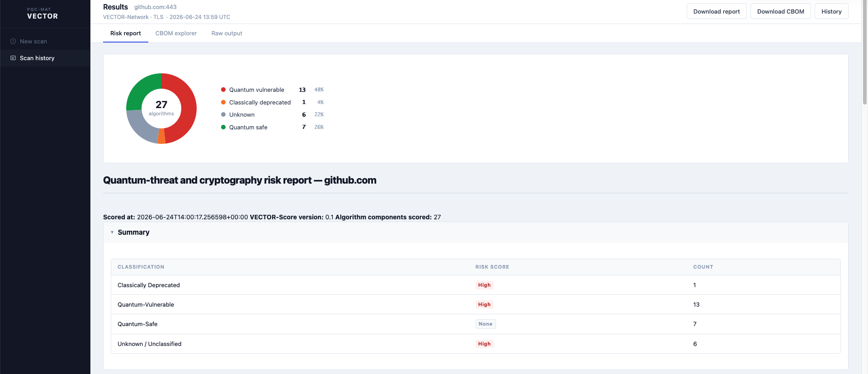Click the orange Classically deprecated legend dot
868x374 pixels.
pos(223,102)
